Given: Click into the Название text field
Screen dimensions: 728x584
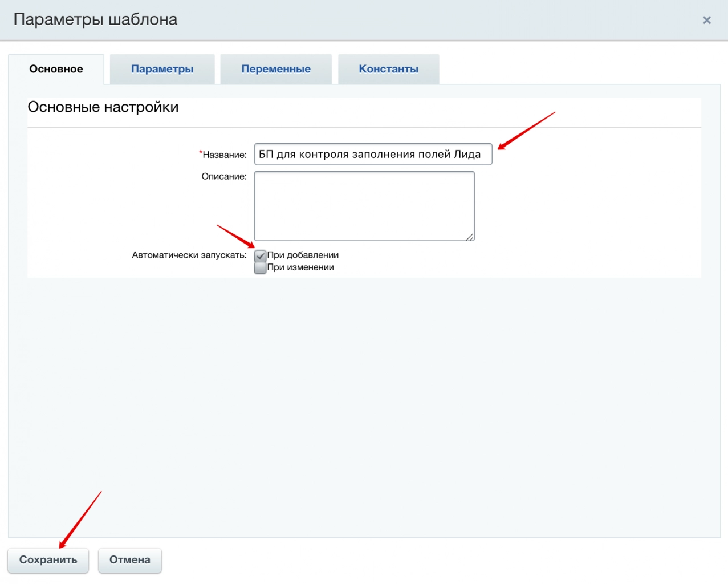Looking at the screenshot, I should [x=372, y=154].
